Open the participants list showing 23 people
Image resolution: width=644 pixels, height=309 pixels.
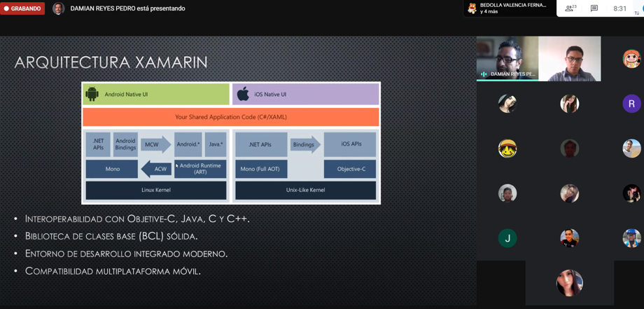[571, 8]
